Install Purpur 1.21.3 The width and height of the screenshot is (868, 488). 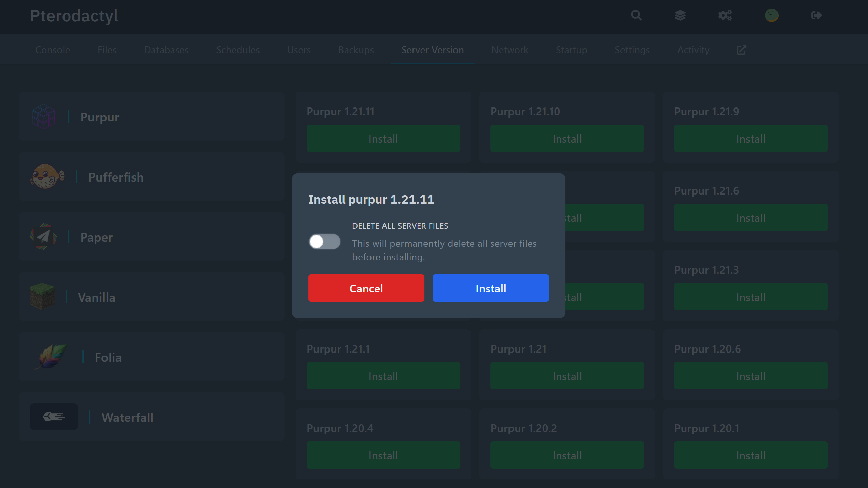(x=751, y=297)
